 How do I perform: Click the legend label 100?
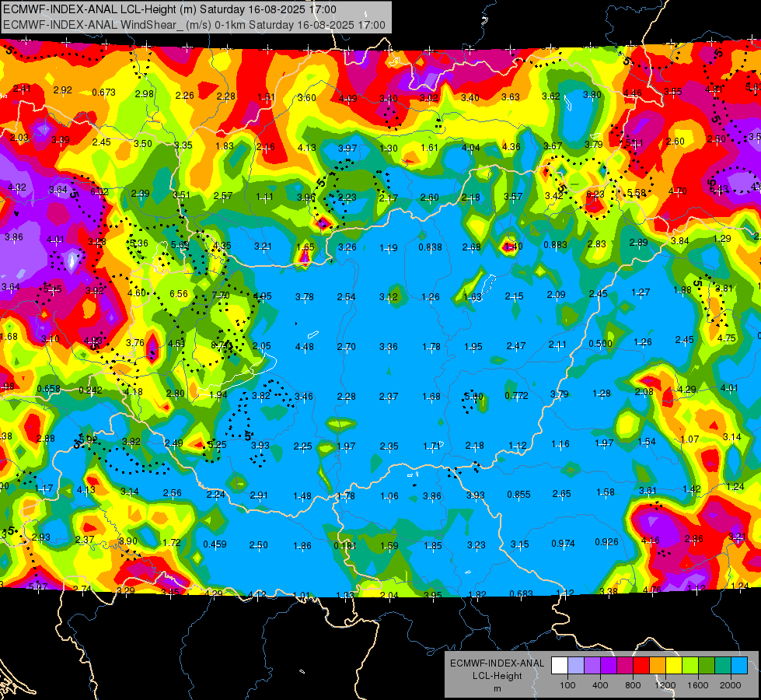coord(567,685)
